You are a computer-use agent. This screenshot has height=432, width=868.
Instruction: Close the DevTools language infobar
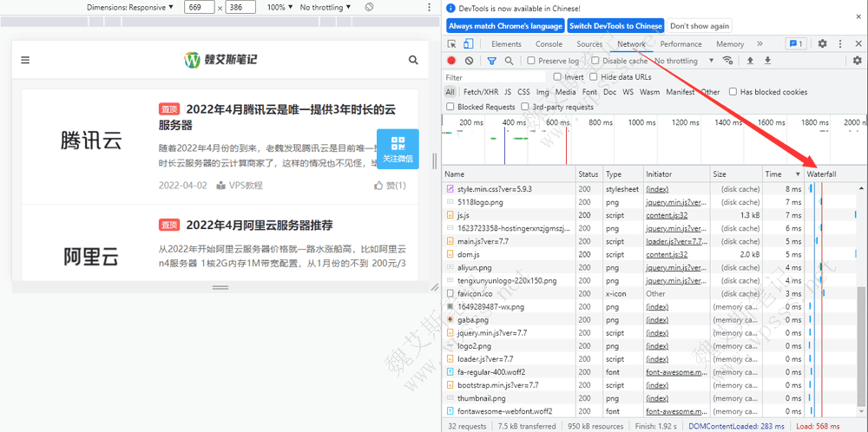[858, 16]
